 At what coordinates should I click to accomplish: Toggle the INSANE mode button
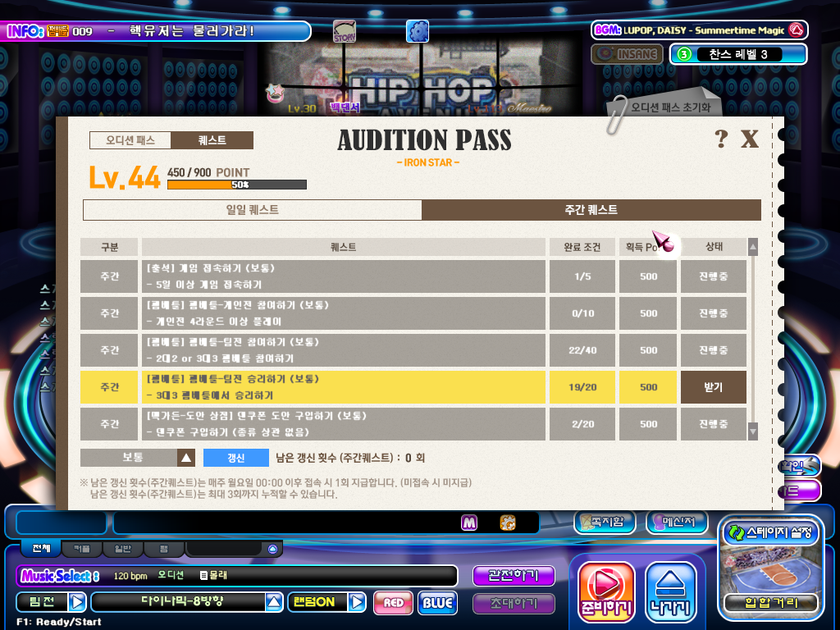point(627,54)
